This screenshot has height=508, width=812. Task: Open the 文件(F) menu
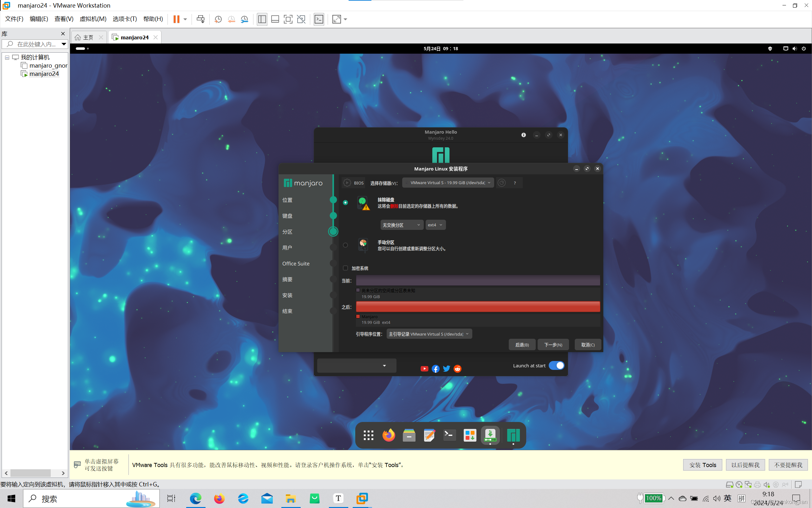click(x=14, y=19)
